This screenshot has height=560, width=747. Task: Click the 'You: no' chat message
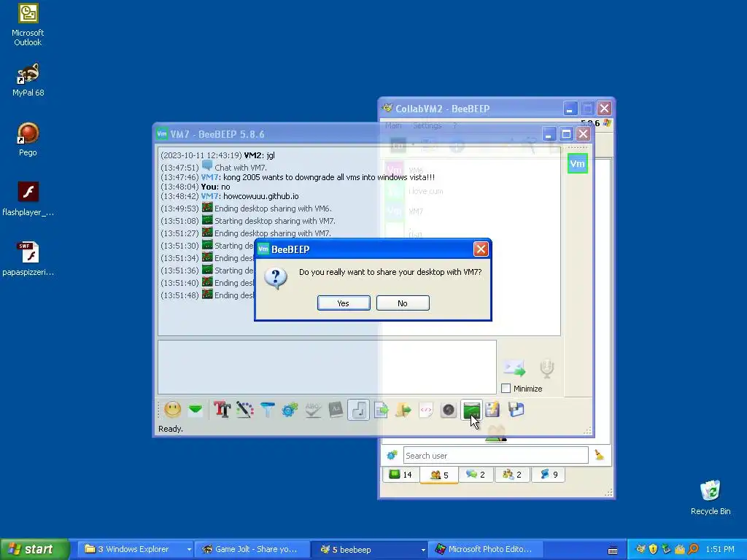pyautogui.click(x=215, y=187)
